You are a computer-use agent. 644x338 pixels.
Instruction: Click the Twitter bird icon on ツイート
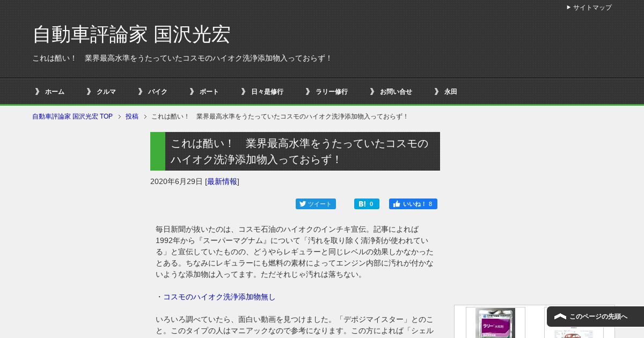pos(303,204)
